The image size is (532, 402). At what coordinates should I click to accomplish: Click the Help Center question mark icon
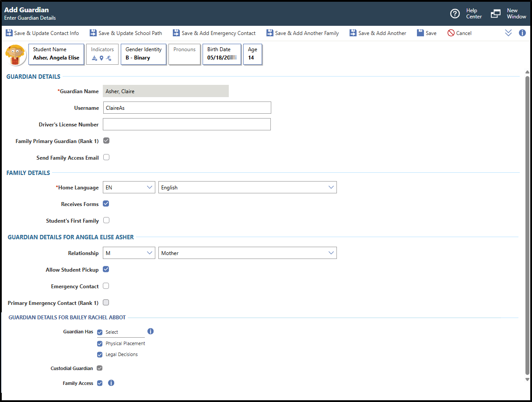click(x=455, y=14)
